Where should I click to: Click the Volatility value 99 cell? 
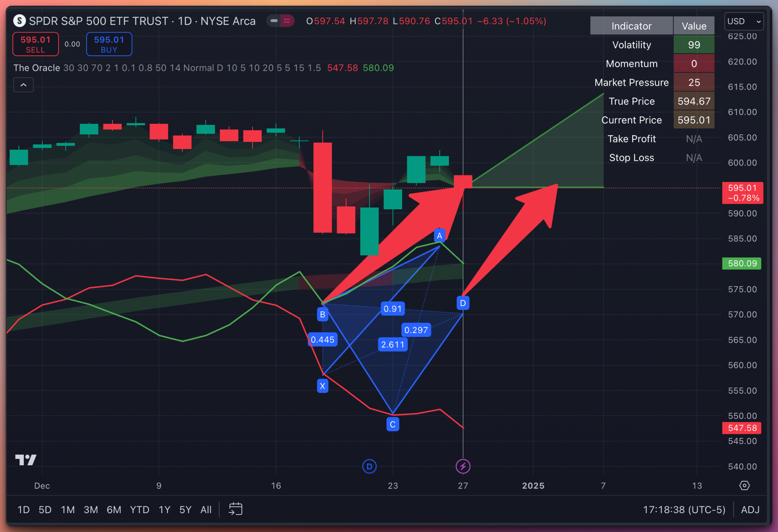[694, 45]
